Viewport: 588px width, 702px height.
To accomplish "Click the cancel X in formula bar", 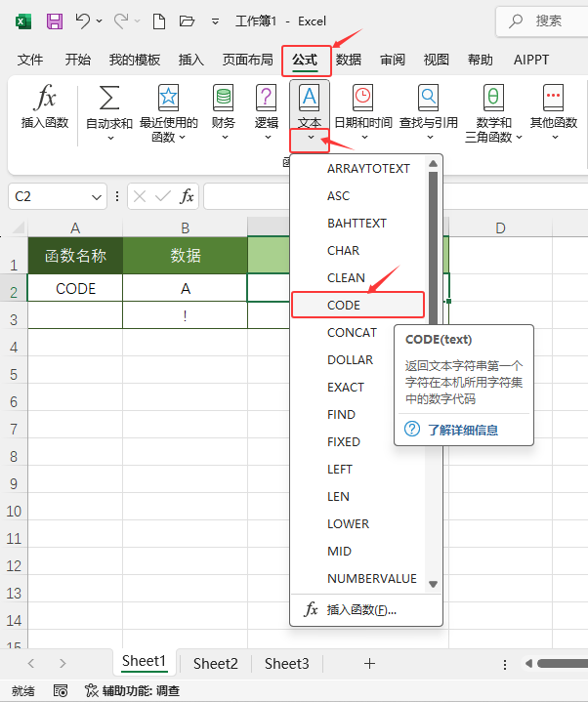I will click(140, 196).
